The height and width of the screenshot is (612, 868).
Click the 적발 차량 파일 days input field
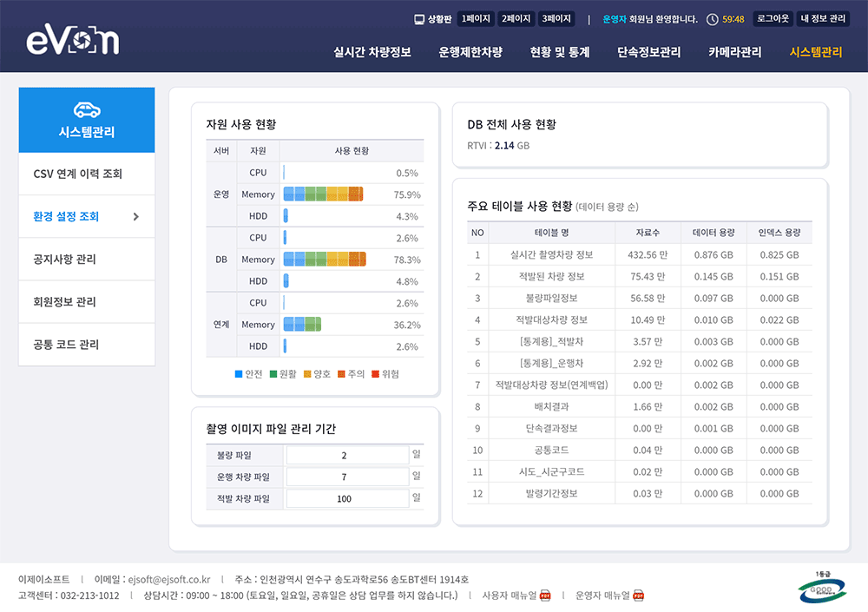(x=347, y=498)
